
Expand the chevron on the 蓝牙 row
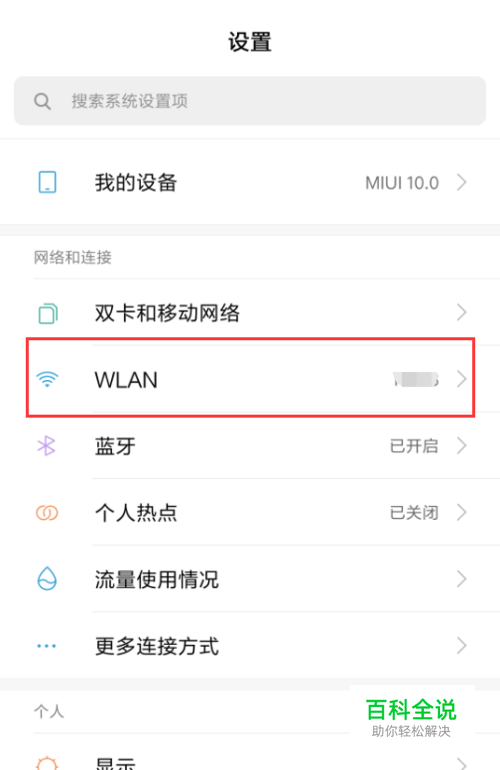coord(462,445)
